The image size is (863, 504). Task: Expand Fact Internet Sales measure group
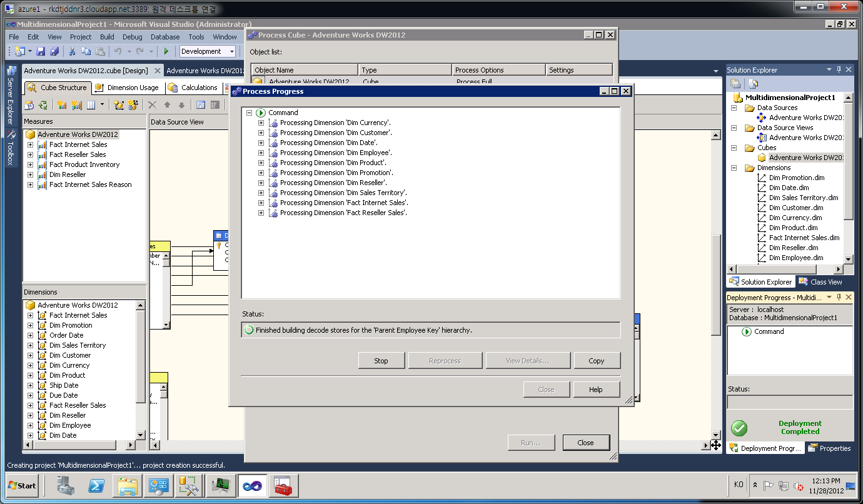[x=30, y=144]
